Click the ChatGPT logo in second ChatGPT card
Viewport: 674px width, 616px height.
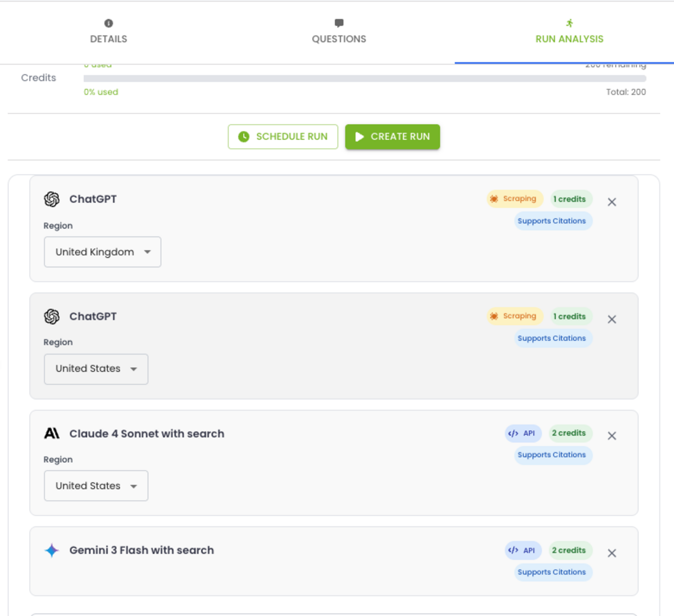point(52,317)
